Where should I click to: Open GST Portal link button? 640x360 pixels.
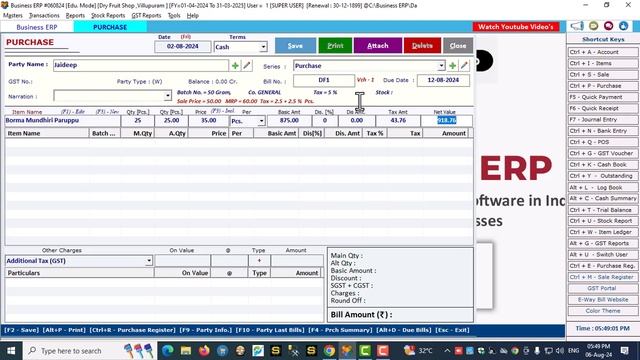pos(603,288)
